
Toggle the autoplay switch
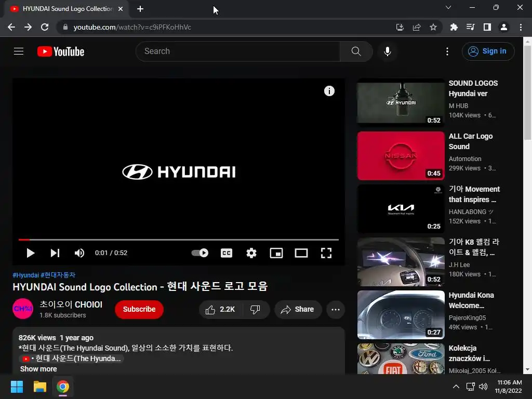tap(200, 253)
